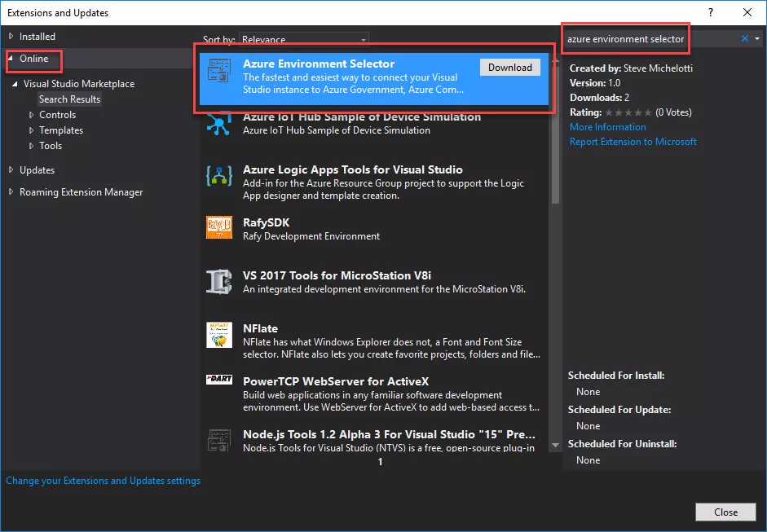767x532 pixels.
Task: Click the RafySDK extension icon
Action: (x=218, y=226)
